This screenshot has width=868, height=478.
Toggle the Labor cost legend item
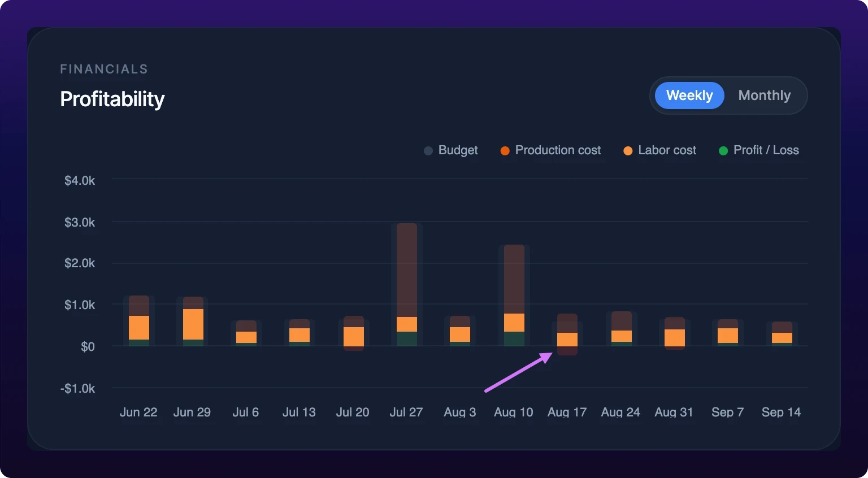[x=660, y=150]
